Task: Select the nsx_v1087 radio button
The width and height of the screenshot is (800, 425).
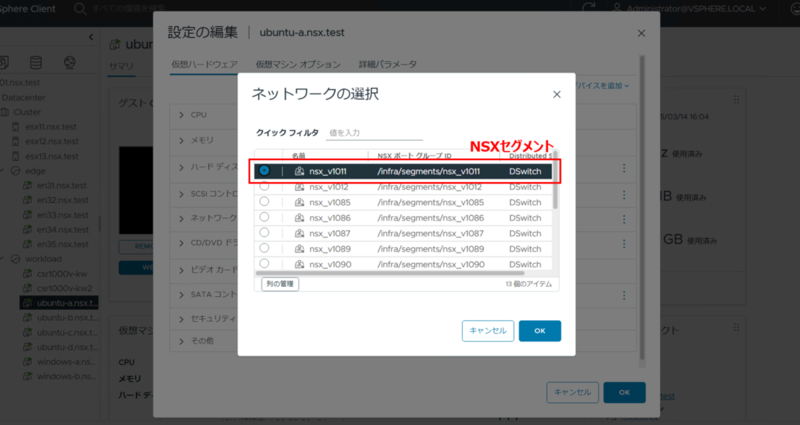Action: click(264, 233)
